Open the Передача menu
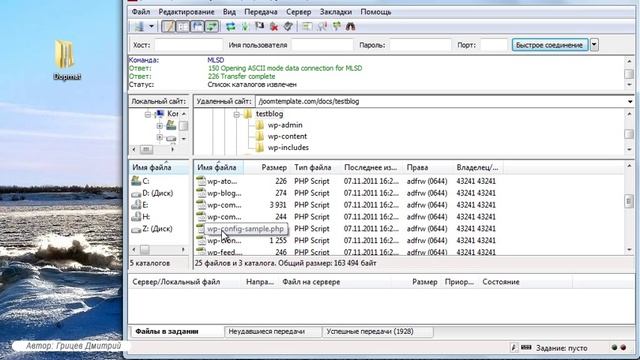 pos(261,12)
